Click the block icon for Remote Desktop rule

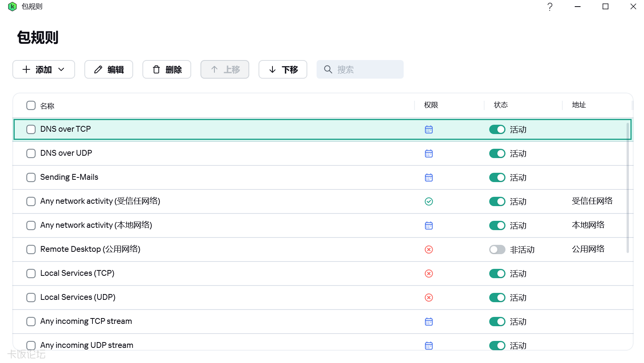coord(429,249)
